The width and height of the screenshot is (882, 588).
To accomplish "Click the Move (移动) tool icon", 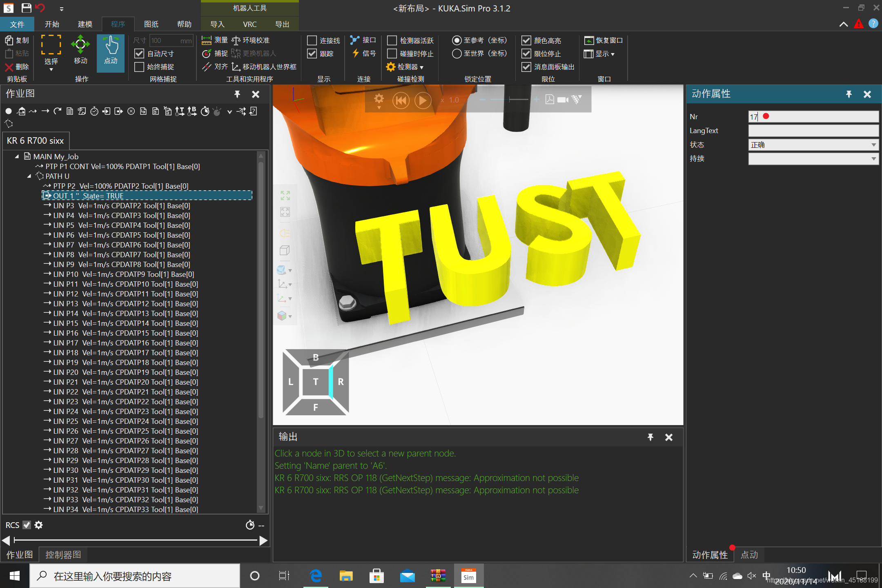I will [x=80, y=45].
